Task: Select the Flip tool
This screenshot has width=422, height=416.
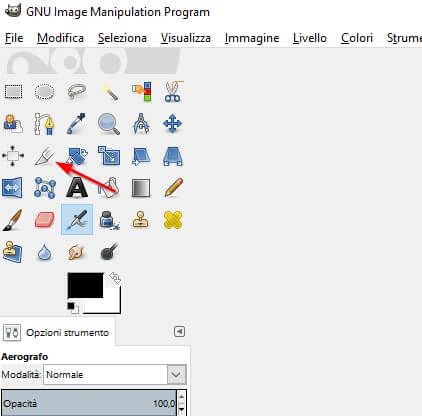Action: point(12,187)
